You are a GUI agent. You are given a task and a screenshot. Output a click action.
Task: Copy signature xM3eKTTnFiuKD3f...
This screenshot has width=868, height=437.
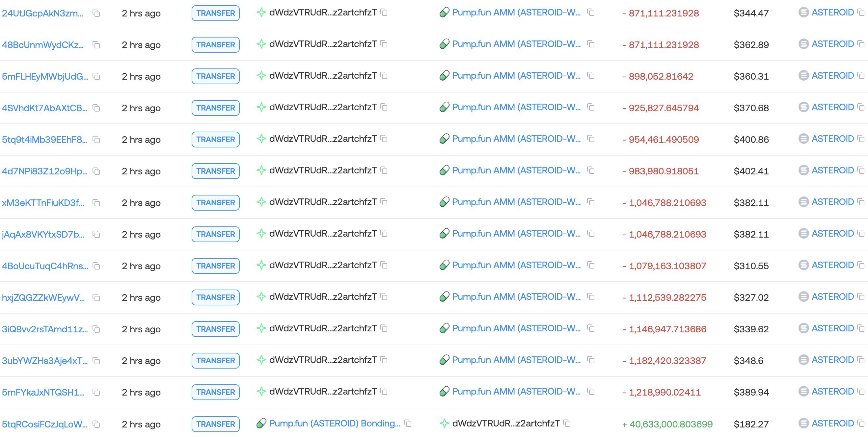pyautogui.click(x=96, y=203)
